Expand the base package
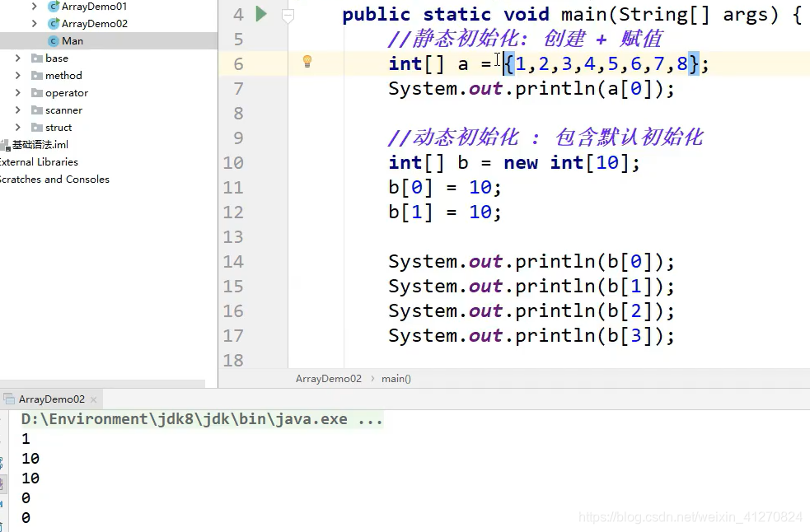The width and height of the screenshot is (810, 532). pyautogui.click(x=17, y=58)
